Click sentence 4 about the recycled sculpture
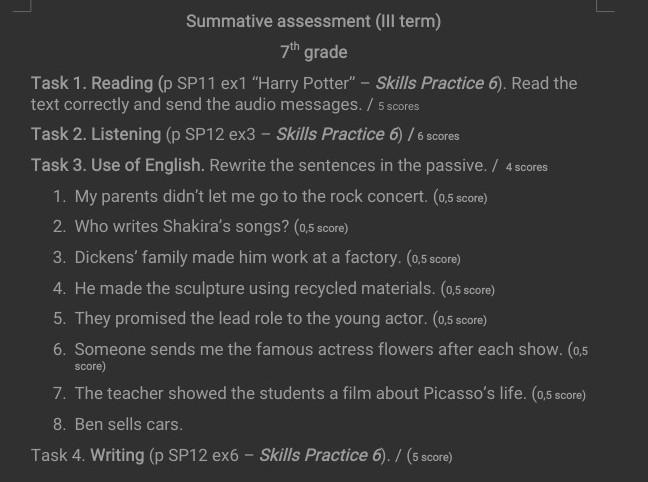 (x=256, y=289)
